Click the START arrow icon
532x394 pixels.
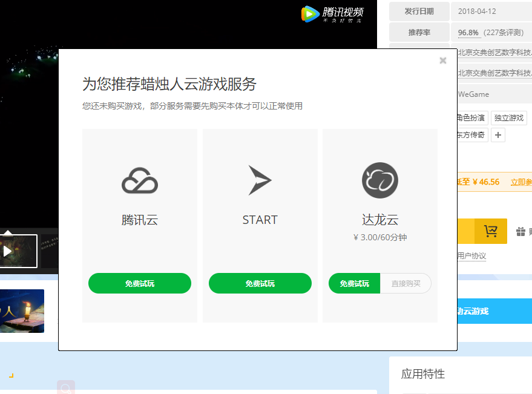[260, 179]
